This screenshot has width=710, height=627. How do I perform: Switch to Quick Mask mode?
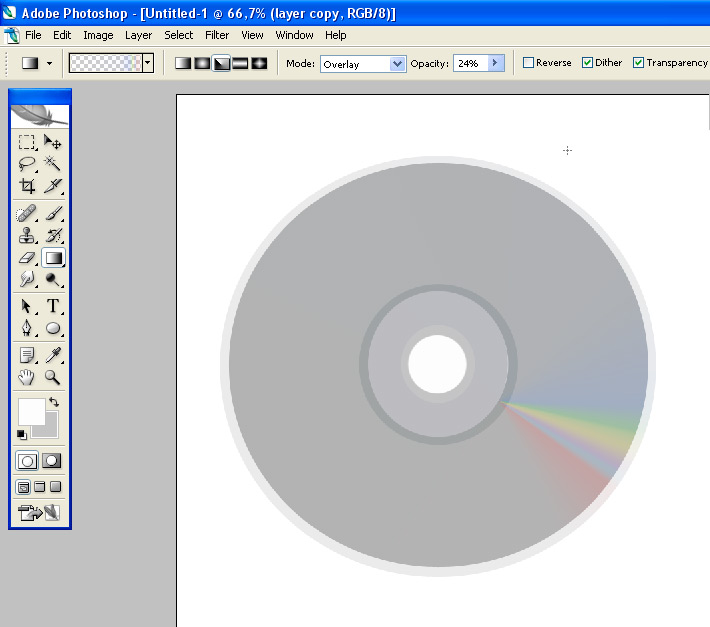[52, 461]
